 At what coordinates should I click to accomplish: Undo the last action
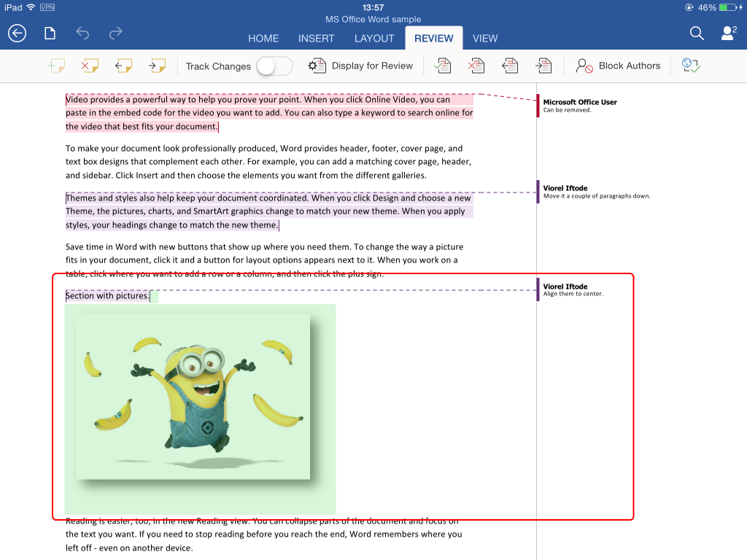(x=83, y=34)
